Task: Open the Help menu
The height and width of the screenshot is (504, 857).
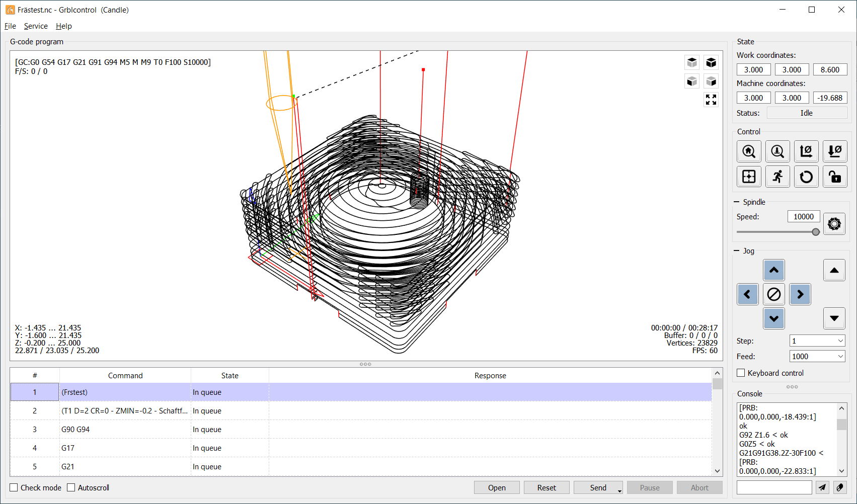Action: pos(64,26)
